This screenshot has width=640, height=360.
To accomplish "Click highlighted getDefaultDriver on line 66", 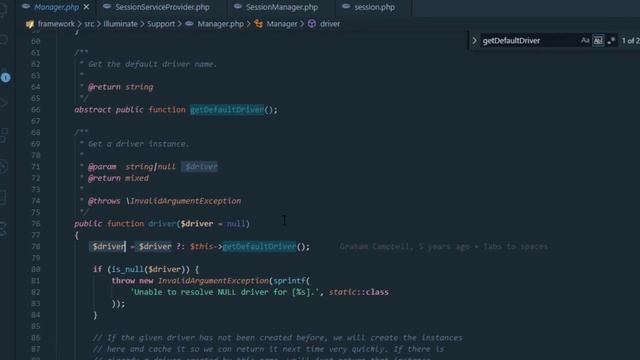I will click(x=227, y=110).
